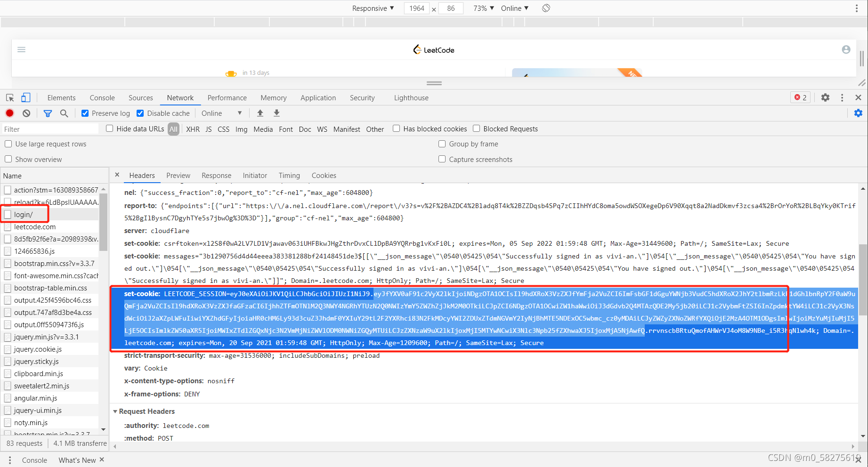
Task: Click the device toolbar toggle icon
Action: [x=26, y=97]
